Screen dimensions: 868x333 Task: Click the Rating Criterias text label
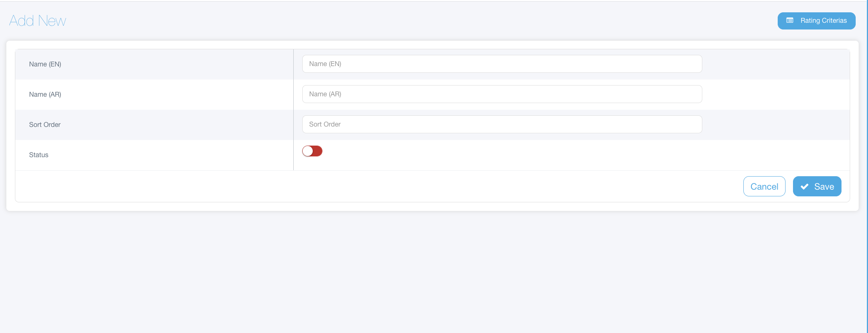823,21
